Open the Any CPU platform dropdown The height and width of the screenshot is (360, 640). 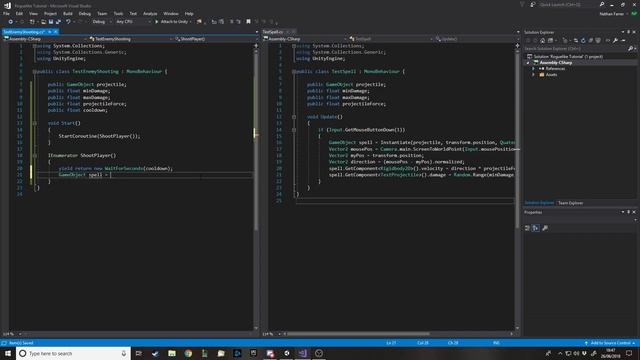pos(133,22)
